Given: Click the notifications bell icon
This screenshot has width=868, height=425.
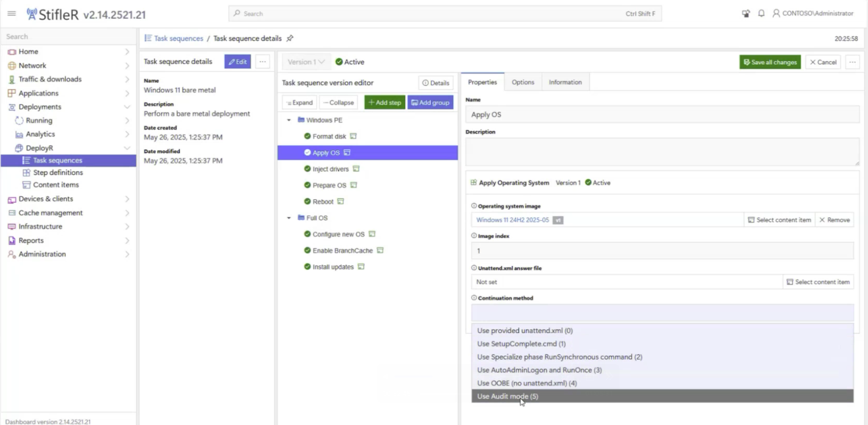Looking at the screenshot, I should click(761, 13).
